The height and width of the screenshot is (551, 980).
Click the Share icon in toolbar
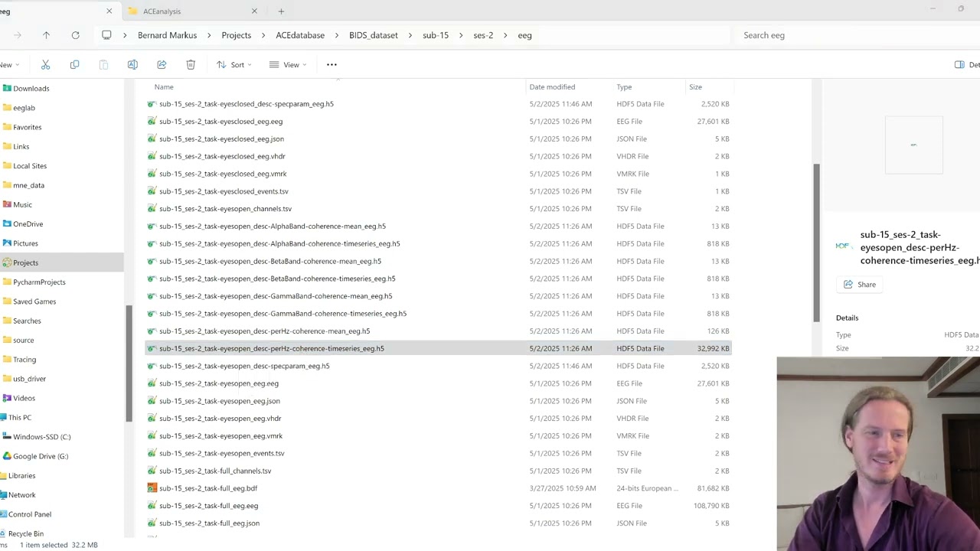pos(162,65)
